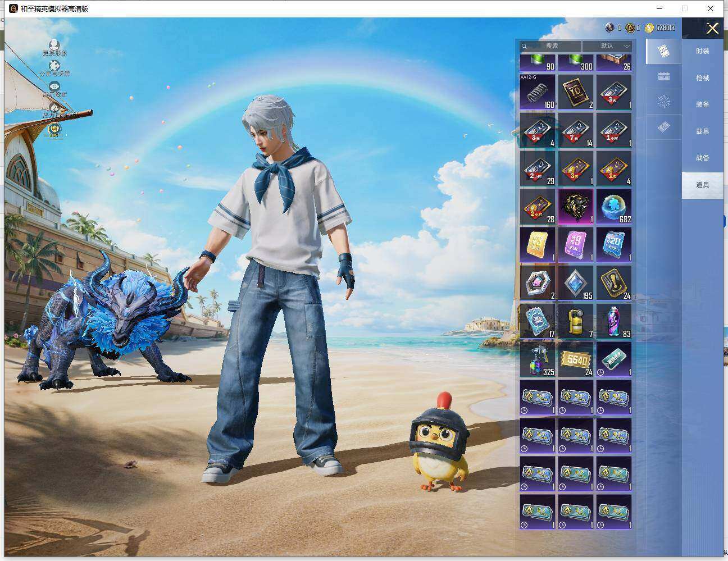Screen dimensions: 728x561
Task: Open the 展示设置 eye icon
Action: pyautogui.click(x=54, y=86)
